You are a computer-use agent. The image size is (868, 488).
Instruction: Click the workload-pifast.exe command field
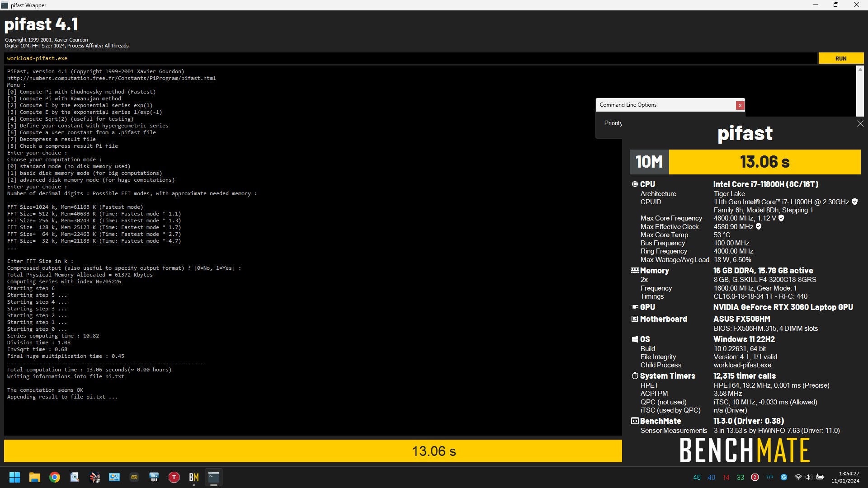(410, 58)
